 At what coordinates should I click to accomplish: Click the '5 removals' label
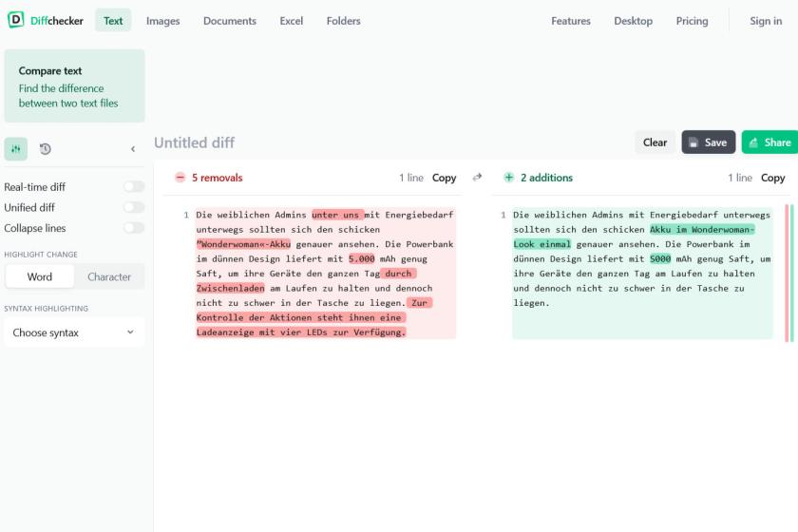pos(217,178)
